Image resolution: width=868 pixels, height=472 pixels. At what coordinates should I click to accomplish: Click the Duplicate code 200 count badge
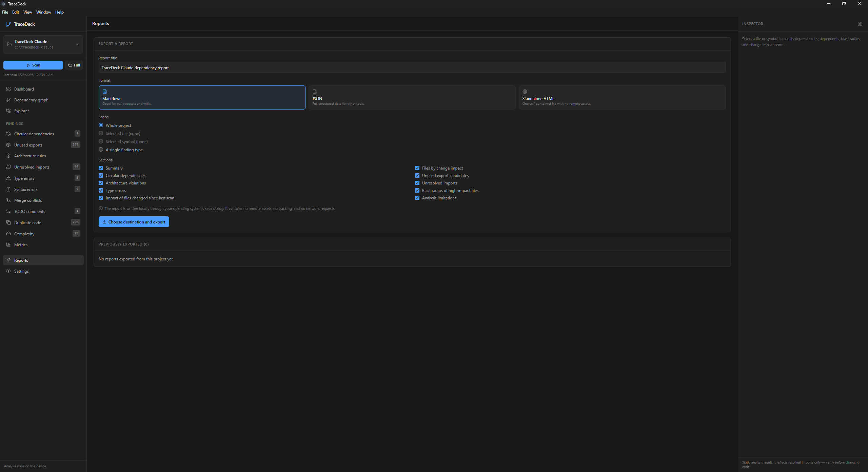(x=75, y=222)
